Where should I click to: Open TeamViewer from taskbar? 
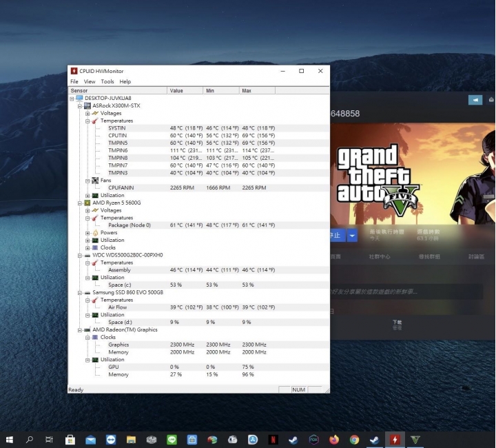pyautogui.click(x=111, y=440)
